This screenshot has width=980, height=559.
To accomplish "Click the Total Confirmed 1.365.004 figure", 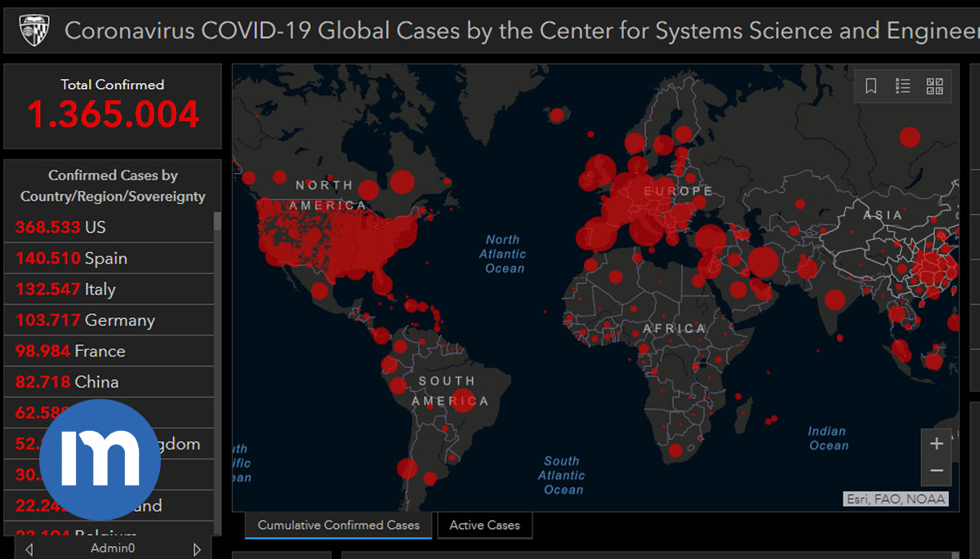I will (113, 114).
